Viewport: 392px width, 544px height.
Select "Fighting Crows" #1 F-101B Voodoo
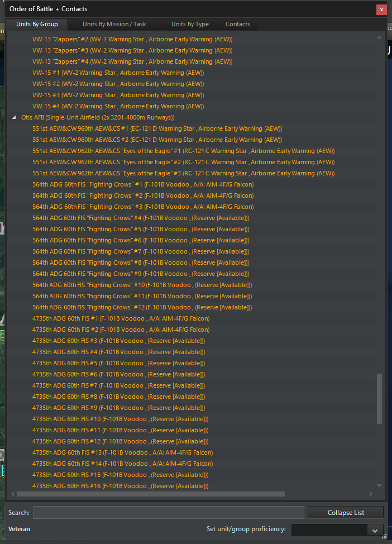click(143, 184)
